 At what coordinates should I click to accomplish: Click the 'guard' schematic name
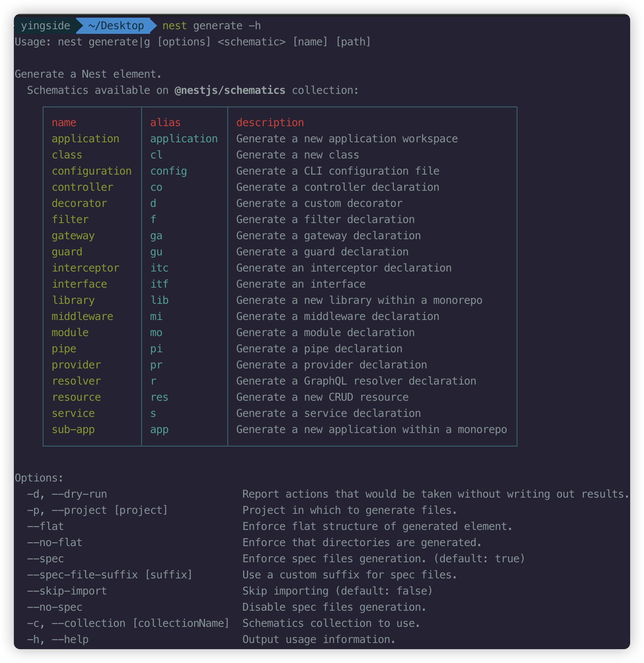[67, 252]
